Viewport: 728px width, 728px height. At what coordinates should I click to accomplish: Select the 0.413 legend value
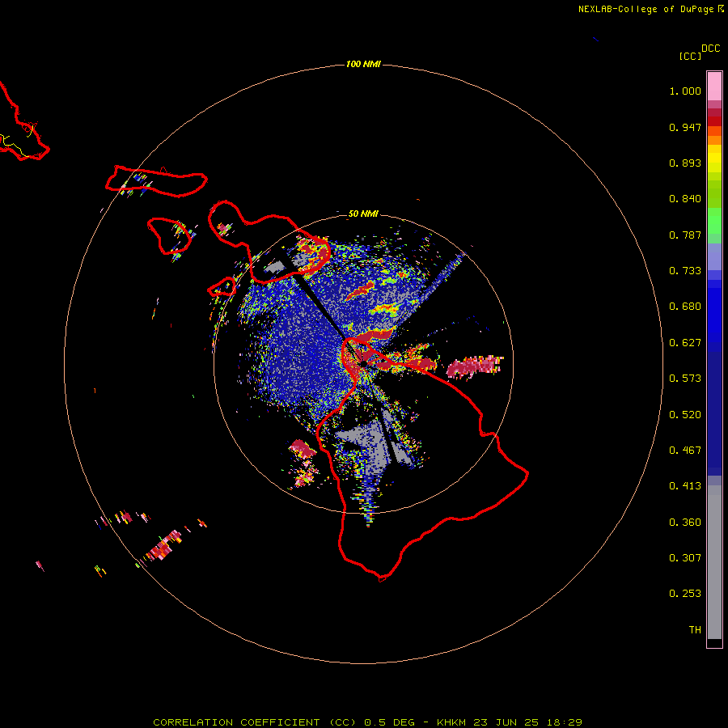[685, 486]
